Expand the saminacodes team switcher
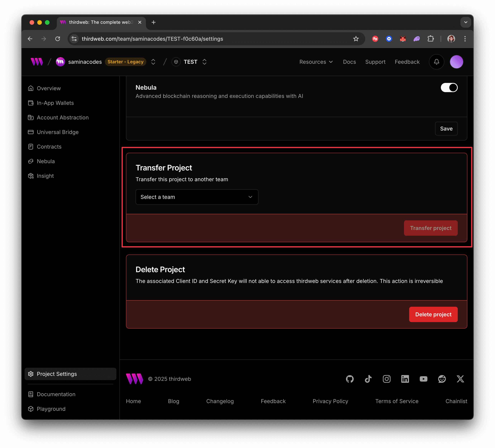Screen dimensions: 495x448 (x=153, y=62)
